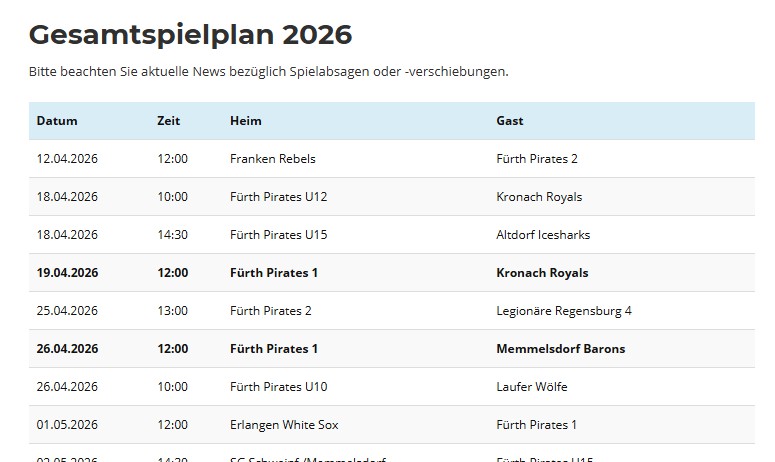Viewport: 775px width, 462px height.
Task: Click the Laufer Wölfe guest entry
Action: [x=531, y=387]
